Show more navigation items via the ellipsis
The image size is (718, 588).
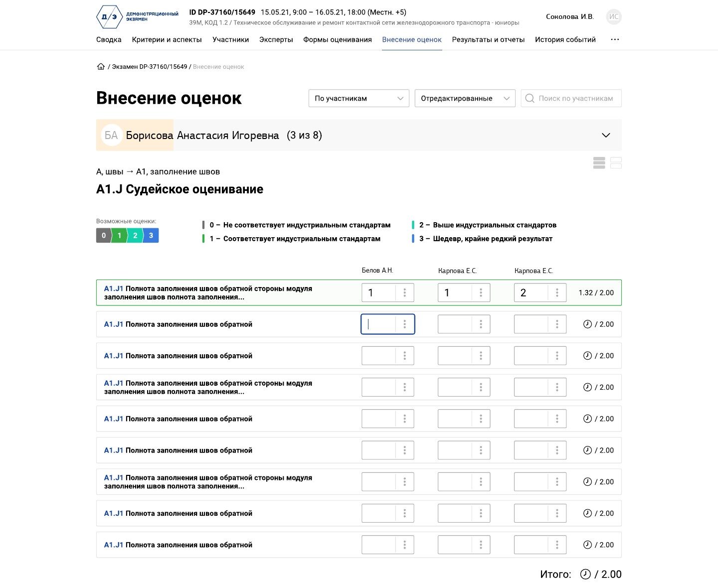[x=615, y=40]
